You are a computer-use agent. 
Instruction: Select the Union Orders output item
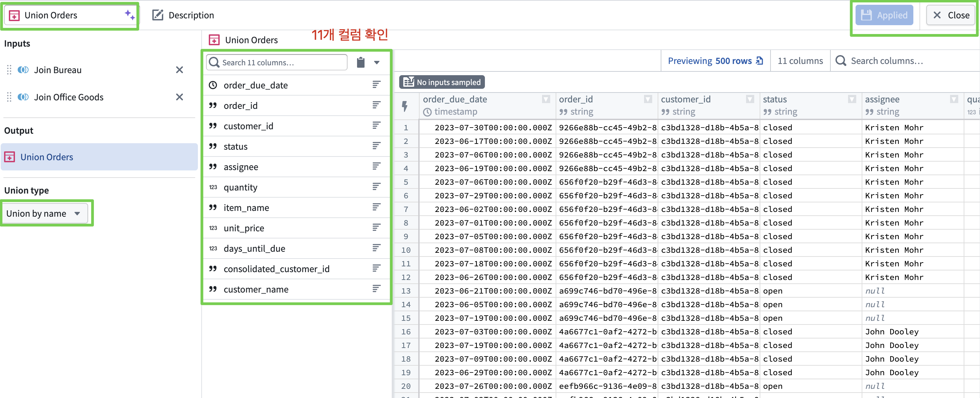point(46,157)
